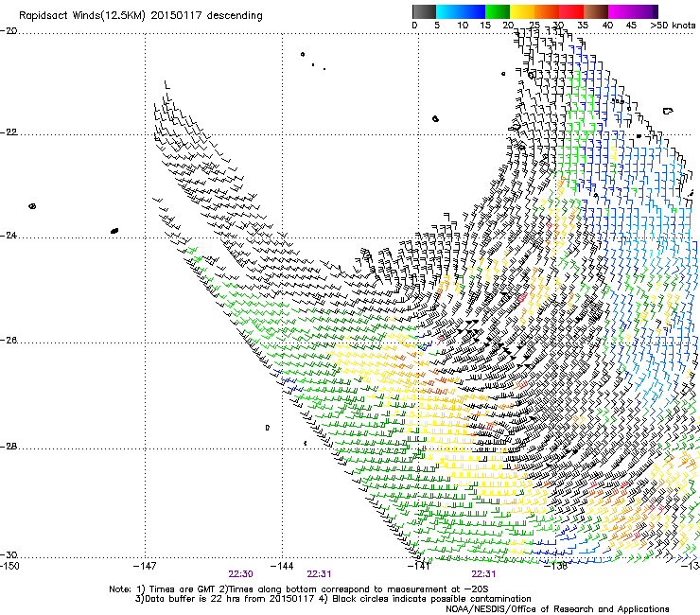Click the '-24' latitude axis label
Image resolution: width=700 pixels, height=615 pixels.
click(9, 235)
